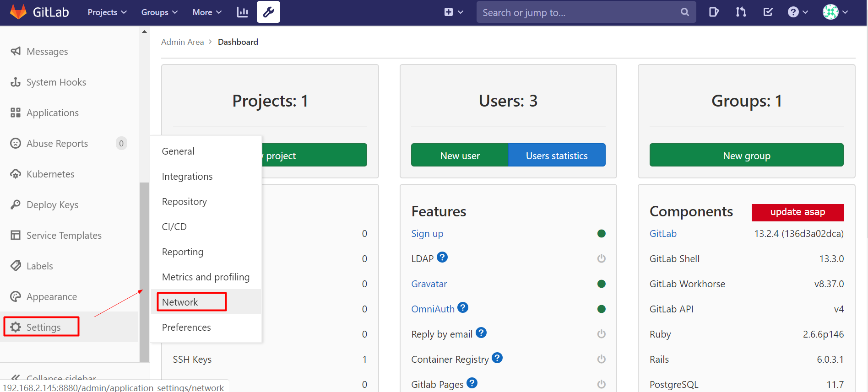
Task: Select Preferences in the Settings flyout
Action: [x=206, y=327]
